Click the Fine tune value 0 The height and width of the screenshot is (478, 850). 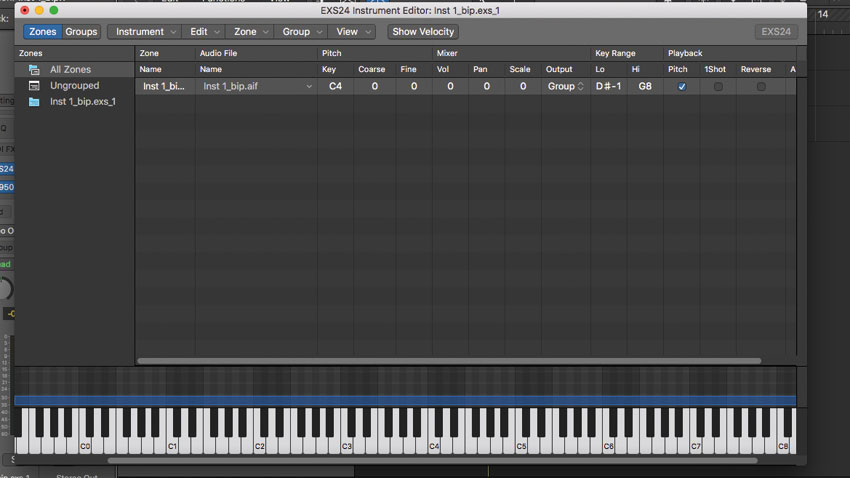coord(414,86)
